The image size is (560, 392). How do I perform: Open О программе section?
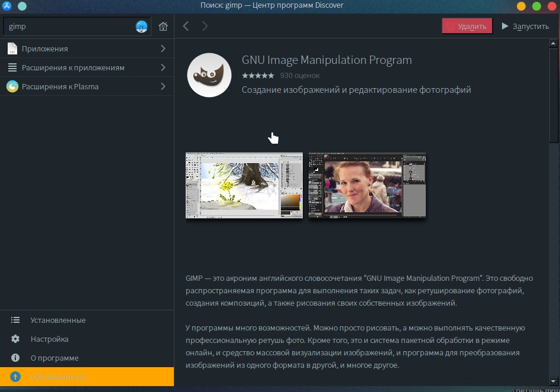click(x=87, y=358)
